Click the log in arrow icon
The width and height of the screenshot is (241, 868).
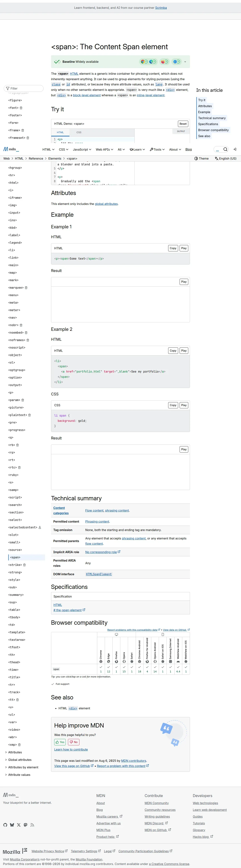(235, 149)
